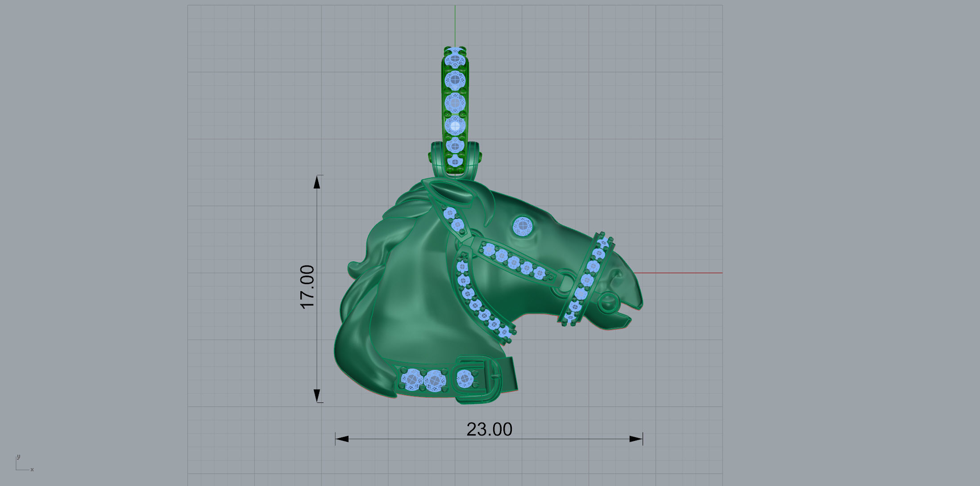Viewport: 980px width, 486px height.
Task: Click the world axis icon in the viewport corner
Action: pos(25,463)
